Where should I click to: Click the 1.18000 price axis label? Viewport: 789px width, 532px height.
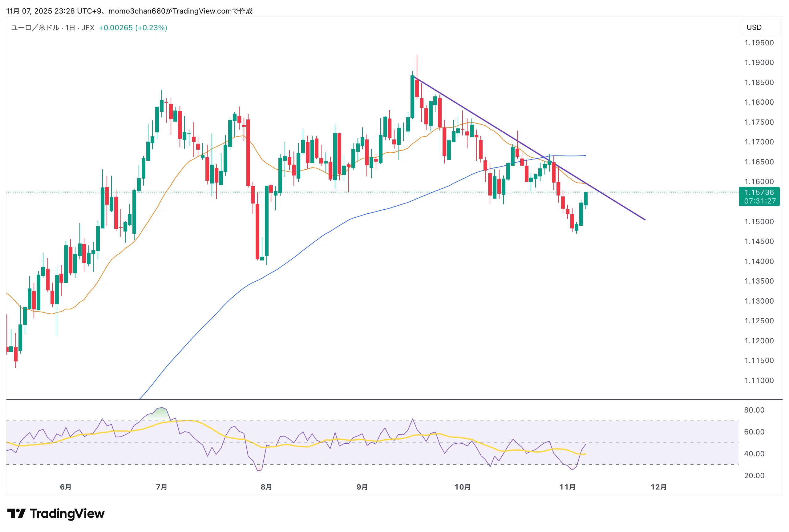(x=759, y=102)
